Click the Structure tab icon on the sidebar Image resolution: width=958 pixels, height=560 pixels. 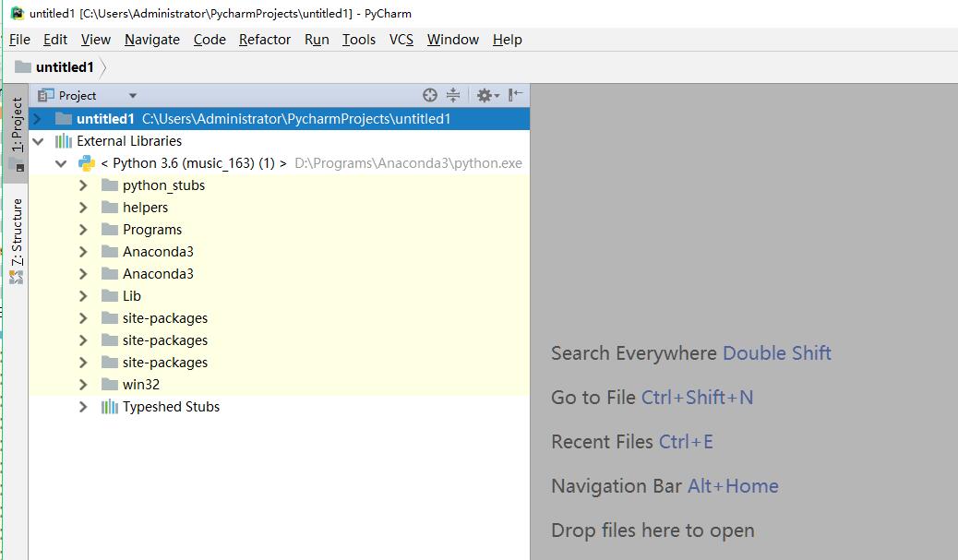(17, 278)
